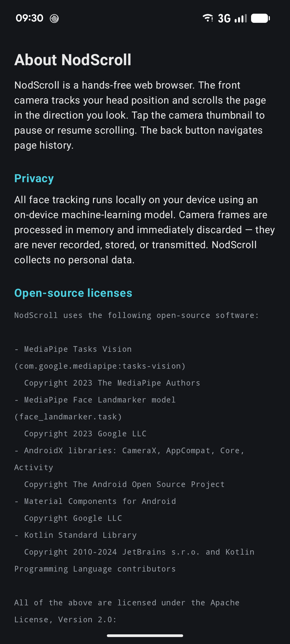Tap "- MediaPipe Face Landmarker model" entry
Image resolution: width=290 pixels, height=644 pixels.
(95, 400)
